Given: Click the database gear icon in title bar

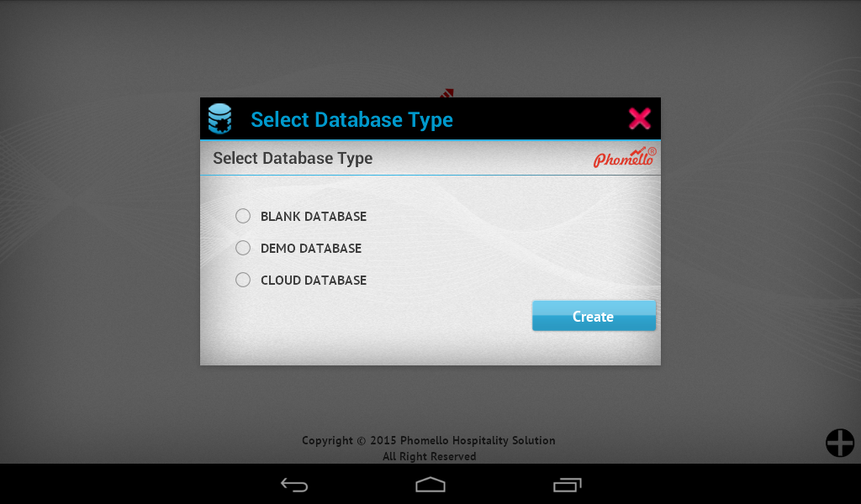Looking at the screenshot, I should (x=219, y=118).
